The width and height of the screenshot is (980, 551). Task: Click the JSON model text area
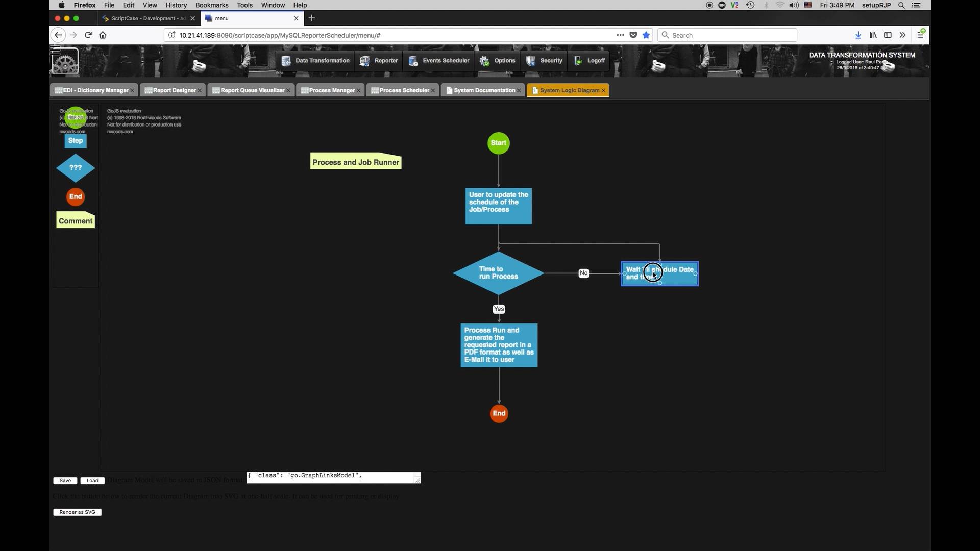tap(332, 478)
